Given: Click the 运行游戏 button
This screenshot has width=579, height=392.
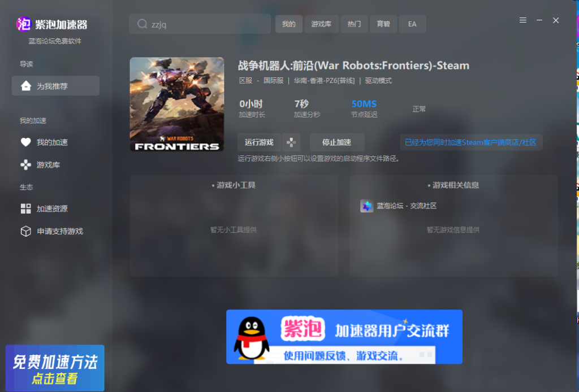Looking at the screenshot, I should pos(259,142).
